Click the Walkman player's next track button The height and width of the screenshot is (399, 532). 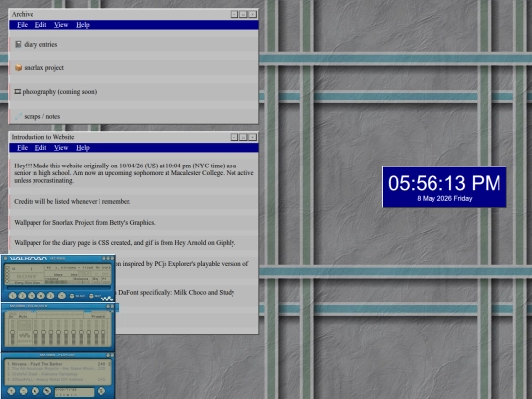coord(50,296)
